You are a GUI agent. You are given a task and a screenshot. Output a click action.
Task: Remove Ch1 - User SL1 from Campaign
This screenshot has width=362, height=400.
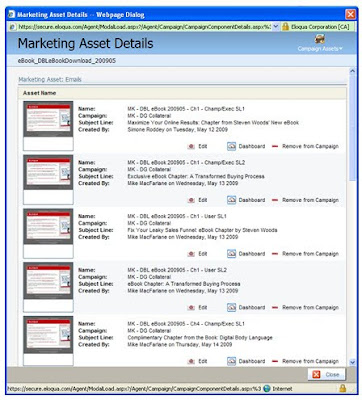310,254
